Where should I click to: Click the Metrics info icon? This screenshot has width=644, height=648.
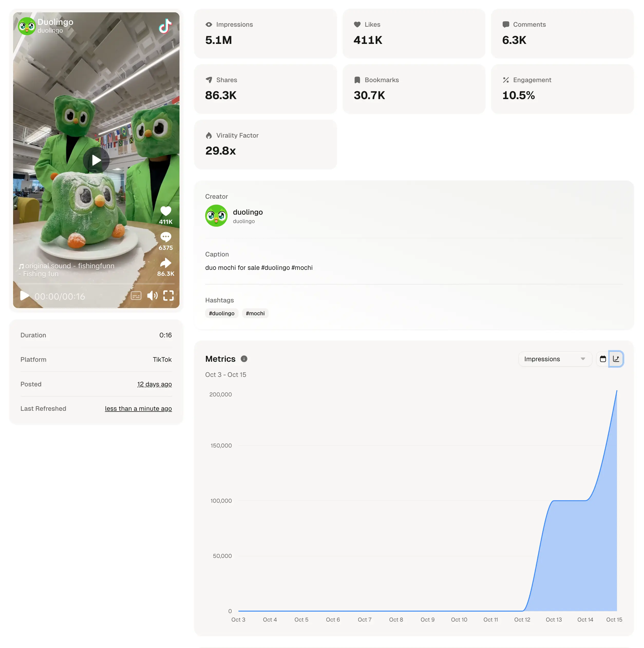point(244,359)
